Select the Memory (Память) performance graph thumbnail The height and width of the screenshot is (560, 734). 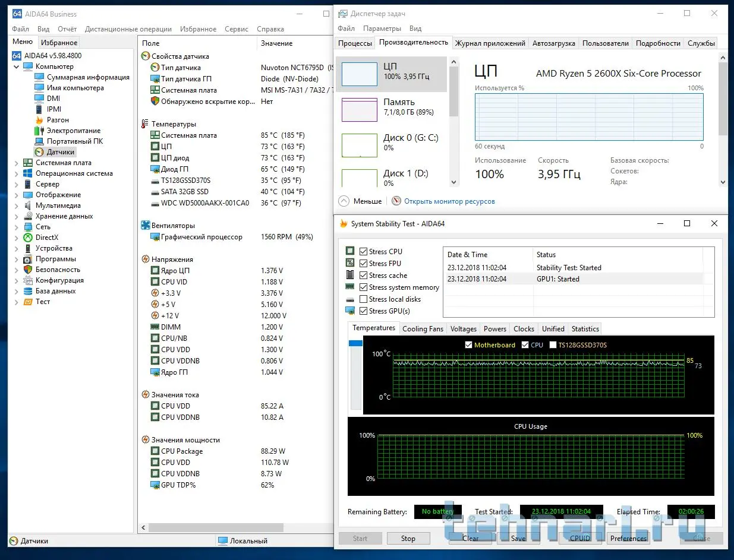pyautogui.click(x=360, y=110)
